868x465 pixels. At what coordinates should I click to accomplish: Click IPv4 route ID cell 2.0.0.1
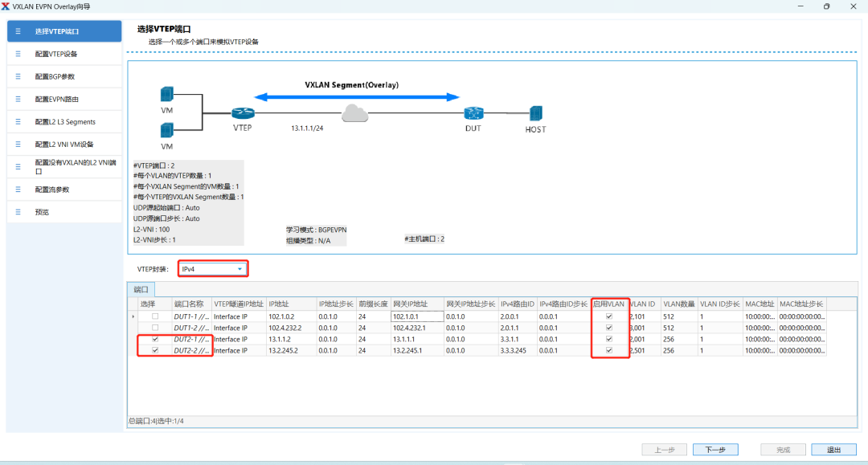[x=518, y=316]
